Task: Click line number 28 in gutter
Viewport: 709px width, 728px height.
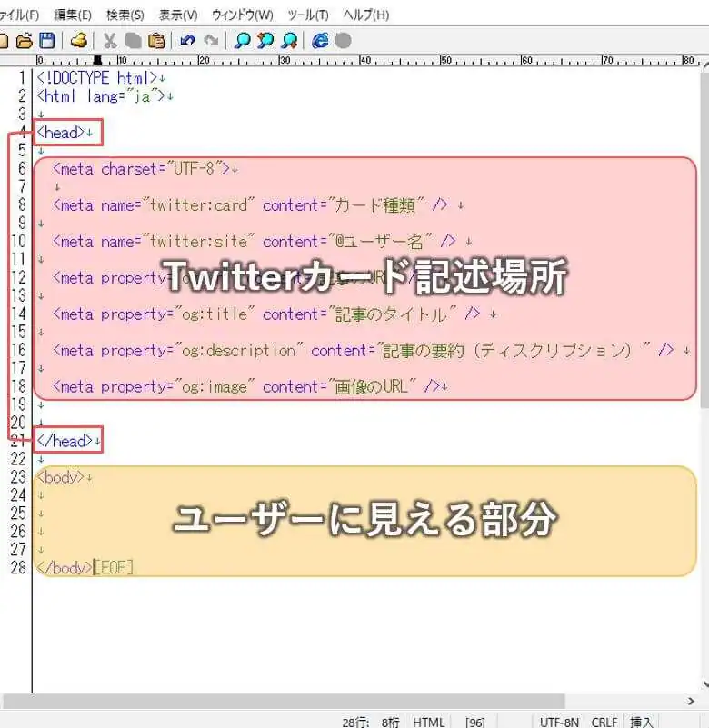Action: coord(18,567)
